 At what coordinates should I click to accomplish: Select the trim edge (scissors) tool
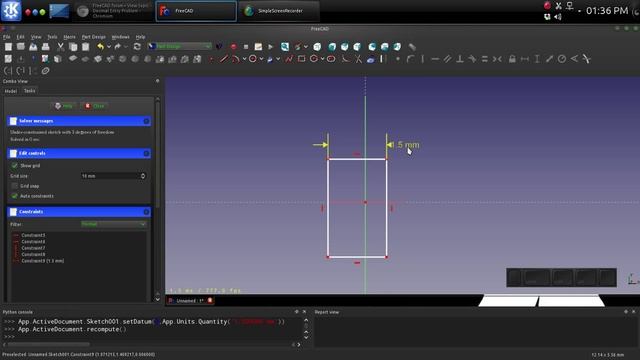(x=358, y=59)
